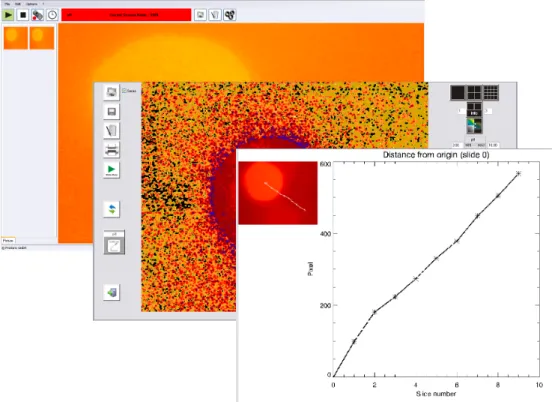Open the sensor probe icon in top toolbar

(38, 15)
